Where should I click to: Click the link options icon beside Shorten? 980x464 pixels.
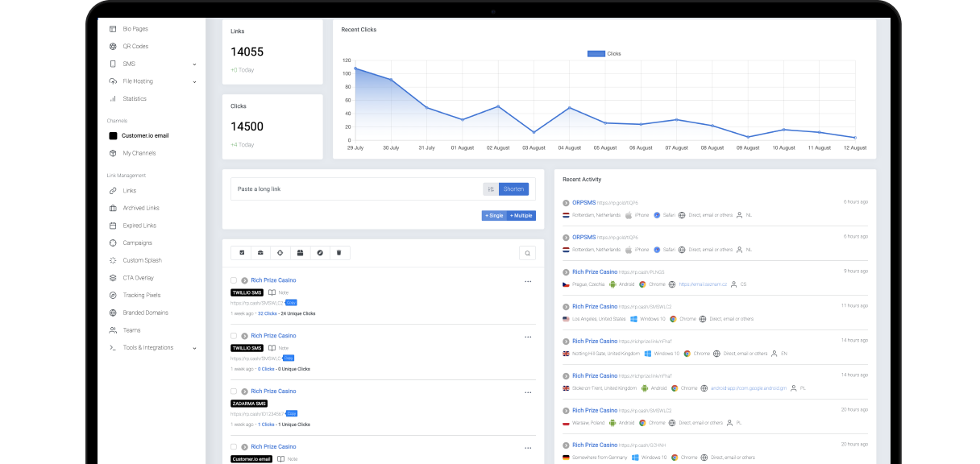pos(491,189)
